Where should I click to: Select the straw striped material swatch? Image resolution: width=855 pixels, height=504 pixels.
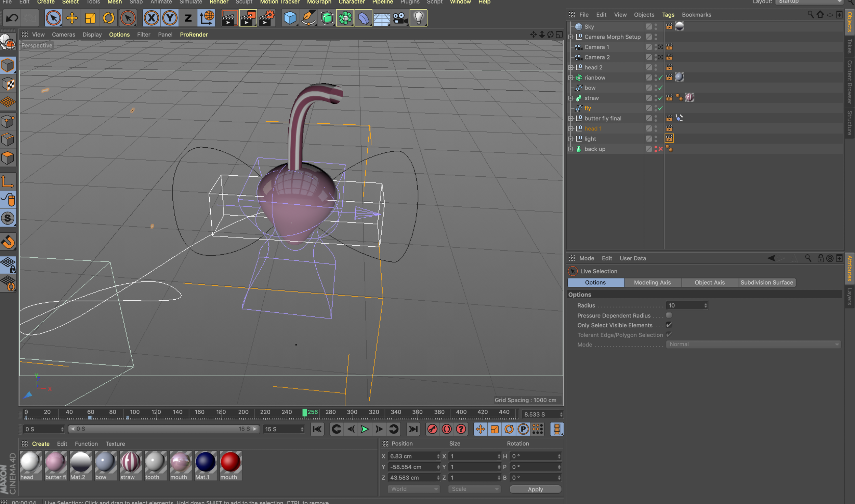pyautogui.click(x=130, y=465)
